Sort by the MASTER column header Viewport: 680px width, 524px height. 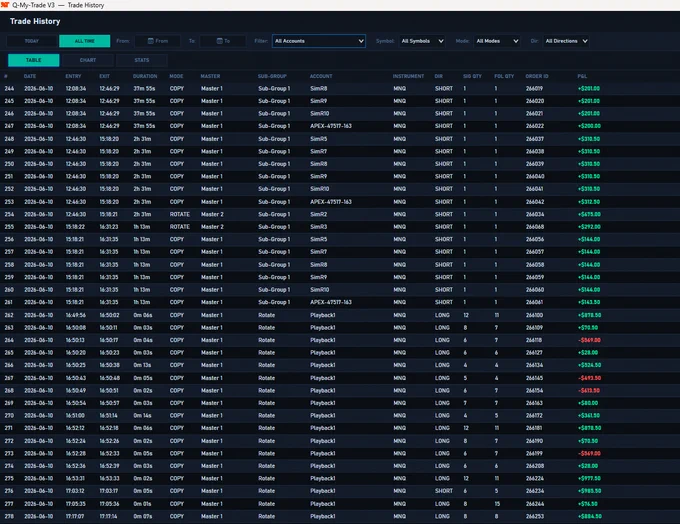click(x=210, y=76)
